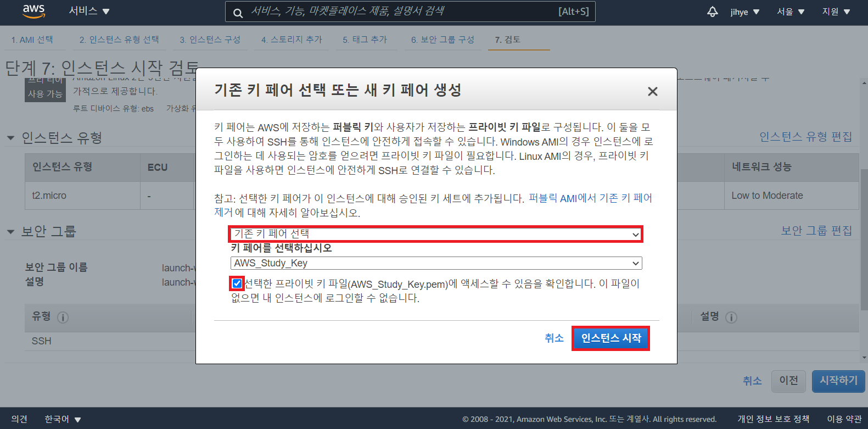Click the bottom page 취소 link
The image size is (868, 429).
[x=752, y=381]
